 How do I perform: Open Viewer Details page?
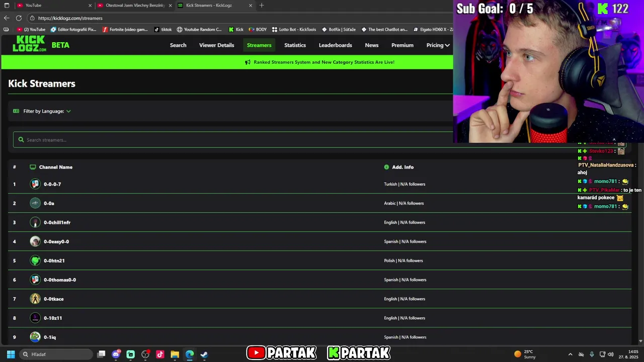coord(216,45)
